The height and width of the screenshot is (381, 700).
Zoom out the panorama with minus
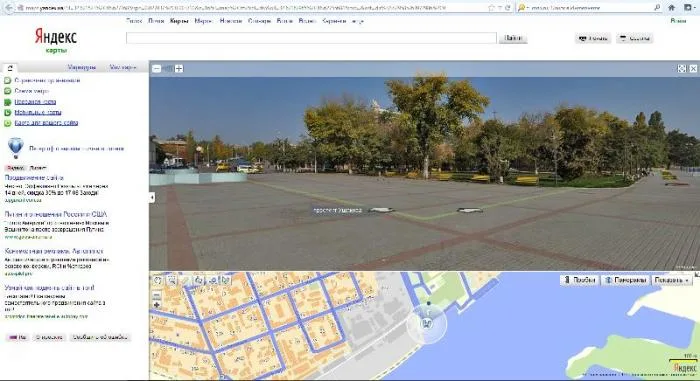coord(156,68)
